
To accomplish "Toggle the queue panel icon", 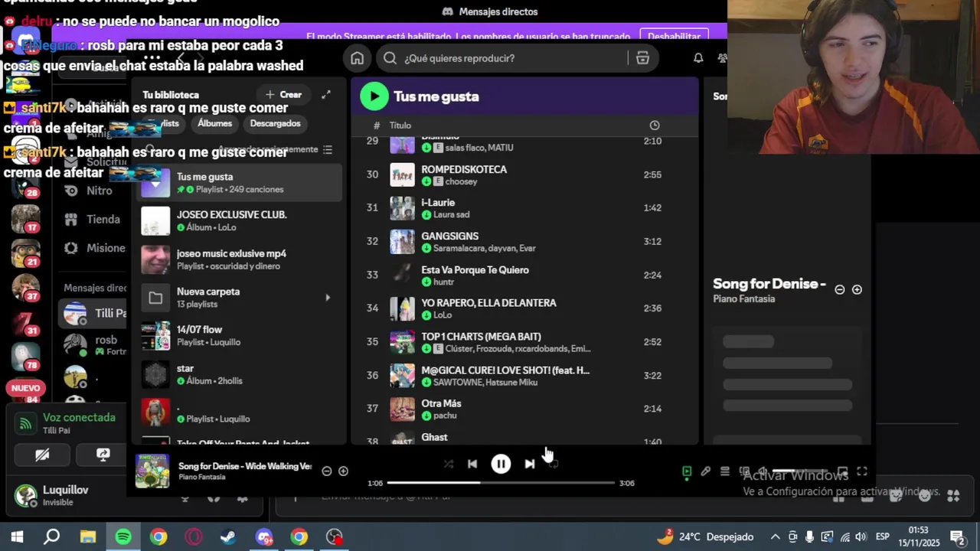I will pyautogui.click(x=725, y=472).
